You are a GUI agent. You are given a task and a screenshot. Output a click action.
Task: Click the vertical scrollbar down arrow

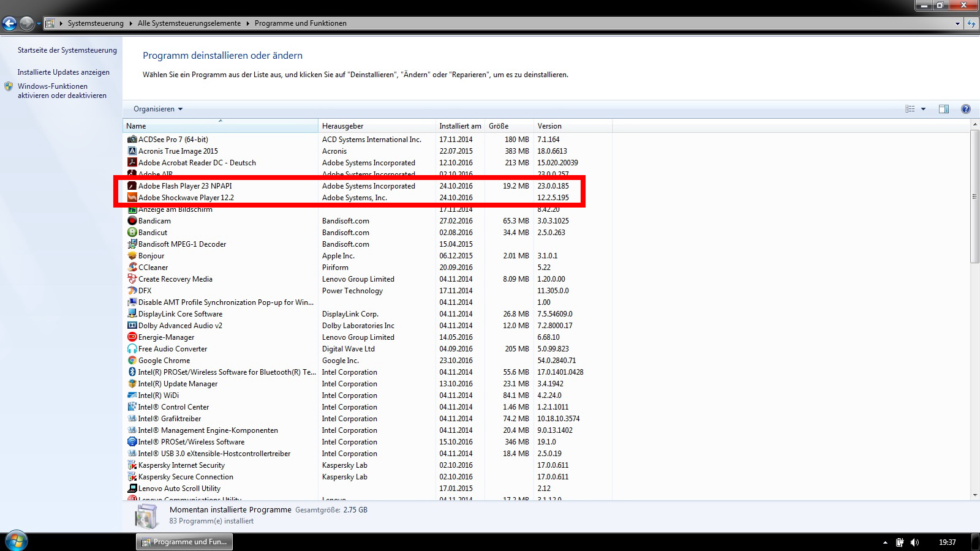[x=974, y=495]
